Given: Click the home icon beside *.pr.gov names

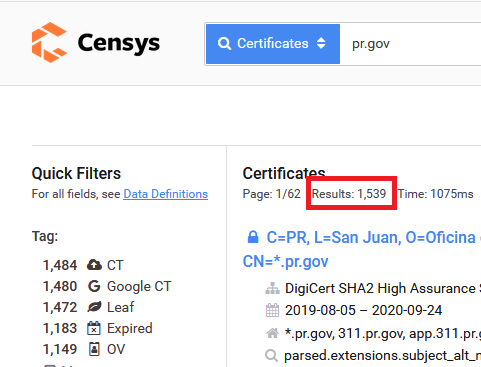Looking at the screenshot, I should 272,333.
